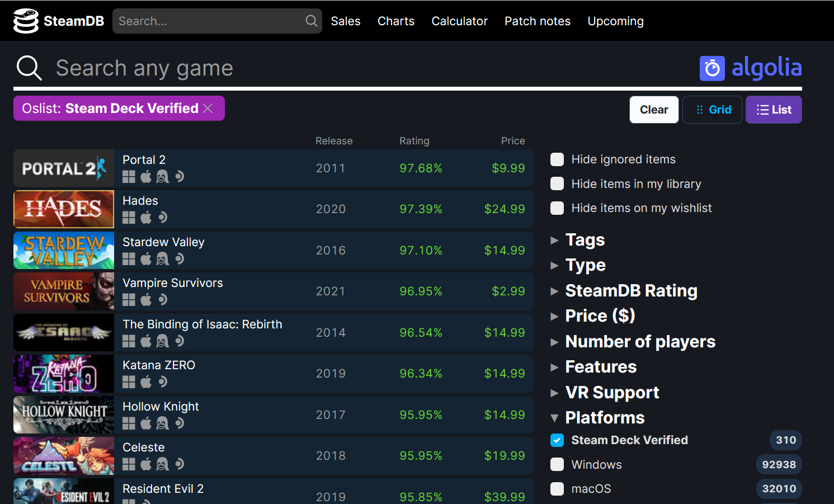
Task: Go to the Charts page
Action: (395, 21)
